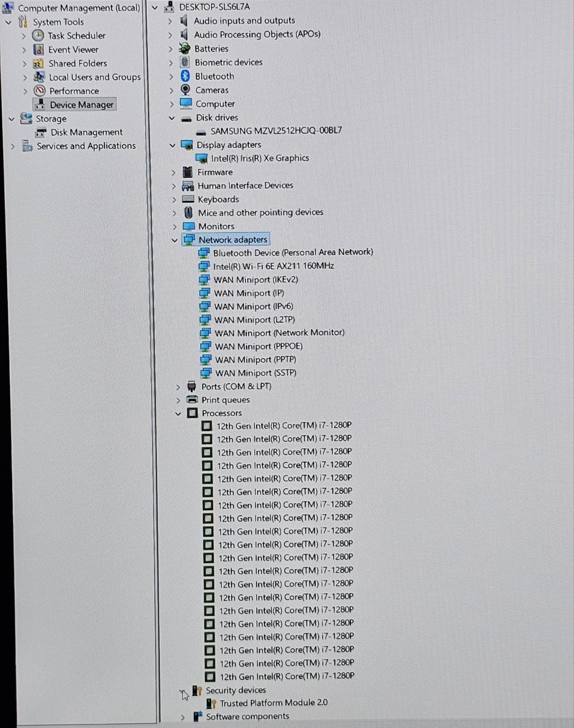The image size is (574, 728).
Task: Expand the Print queues category
Action: click(178, 400)
